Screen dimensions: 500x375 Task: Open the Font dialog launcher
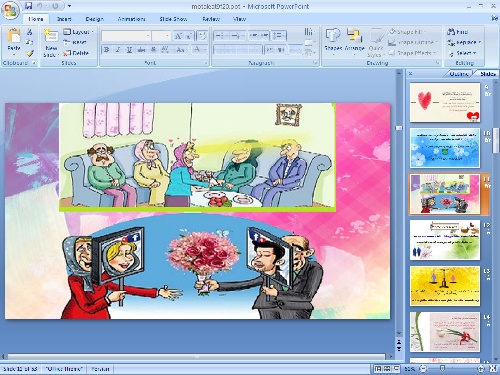tap(206, 63)
